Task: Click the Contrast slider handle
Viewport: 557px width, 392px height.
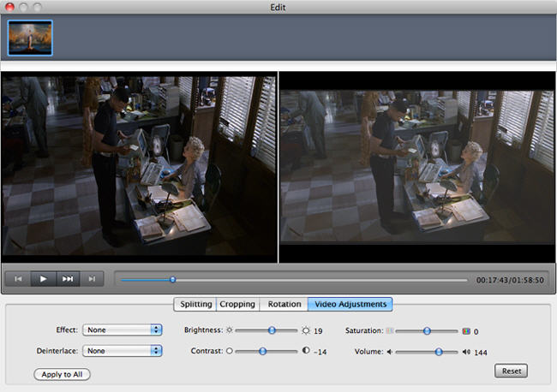Action: 262,351
